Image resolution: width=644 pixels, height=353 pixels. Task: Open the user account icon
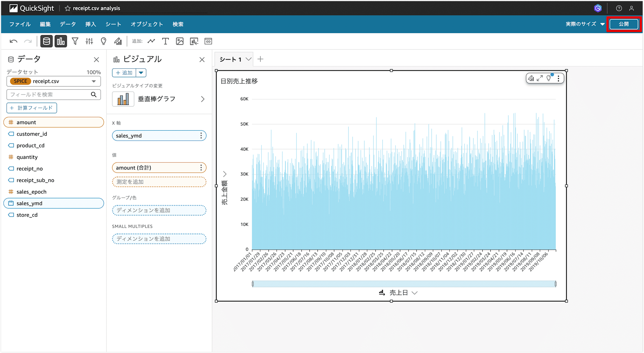coord(631,8)
